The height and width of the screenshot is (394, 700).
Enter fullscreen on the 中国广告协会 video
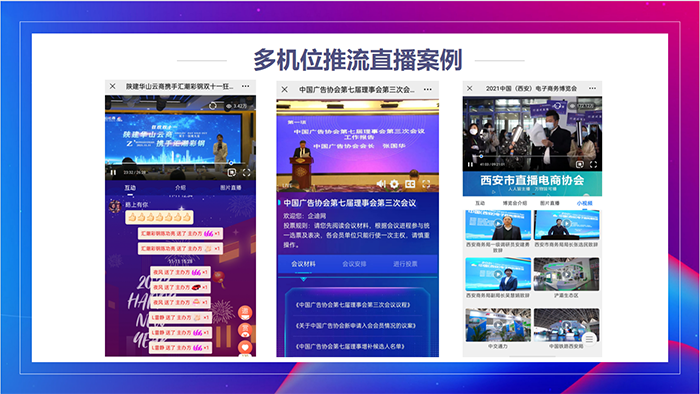426,184
